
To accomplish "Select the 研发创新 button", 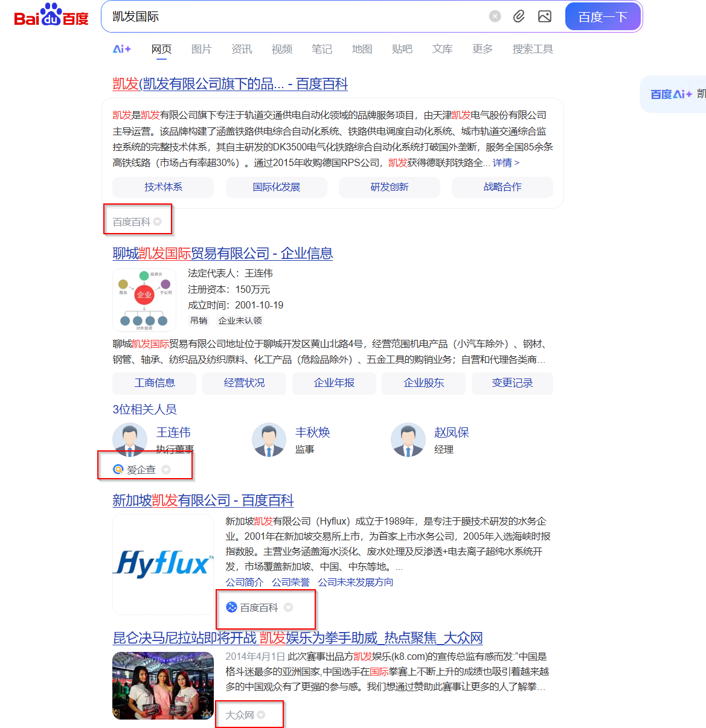I will (390, 187).
